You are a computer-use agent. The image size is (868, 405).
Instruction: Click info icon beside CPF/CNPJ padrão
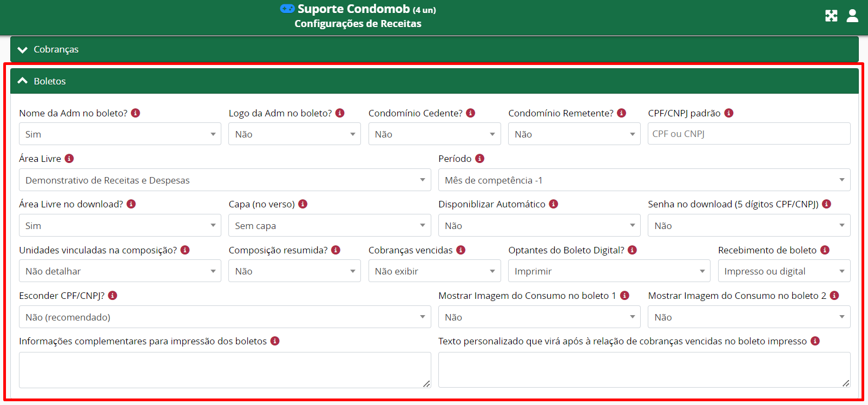tap(729, 113)
